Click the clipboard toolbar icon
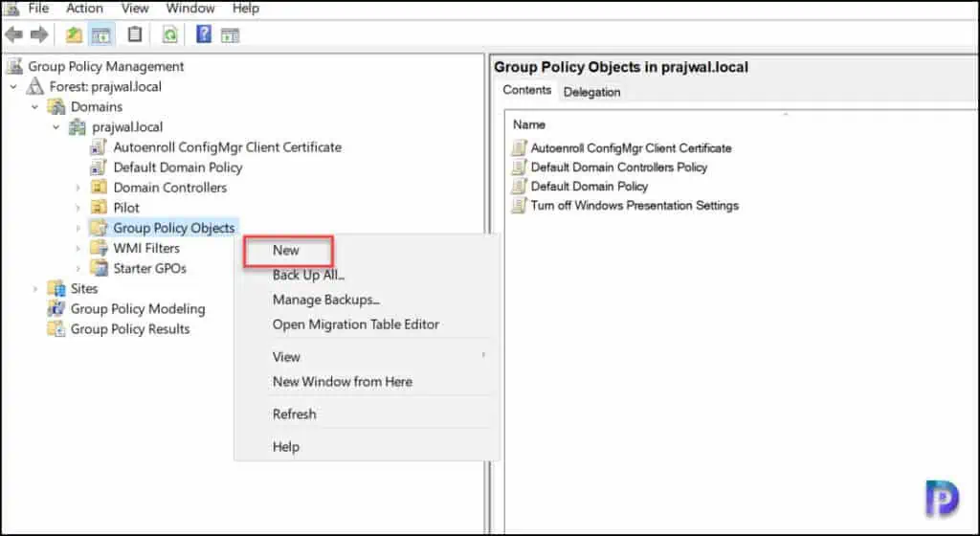980x536 pixels. click(x=134, y=34)
